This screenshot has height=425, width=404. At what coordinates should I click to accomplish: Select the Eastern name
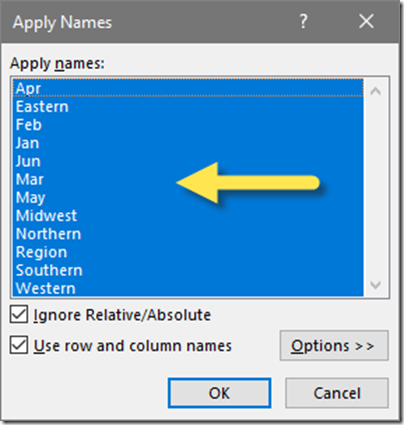(x=188, y=107)
